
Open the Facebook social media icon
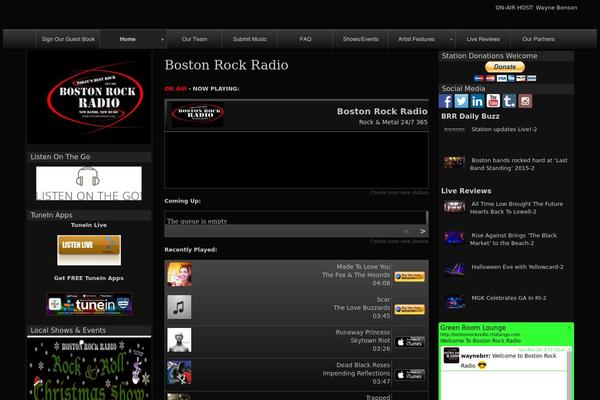pos(445,101)
